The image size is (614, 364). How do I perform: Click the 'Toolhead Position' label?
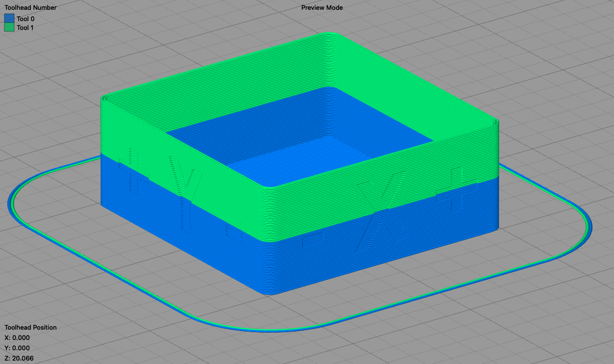30,327
